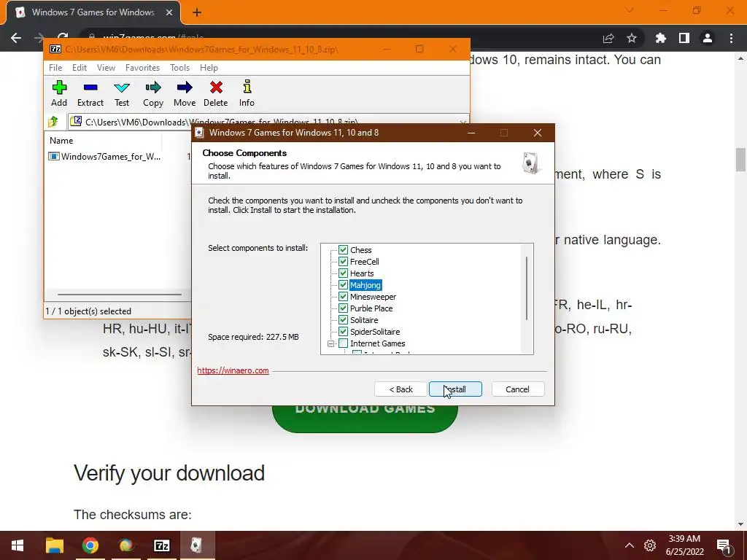
Task: Open 7-Zip Help menu
Action: click(x=209, y=68)
